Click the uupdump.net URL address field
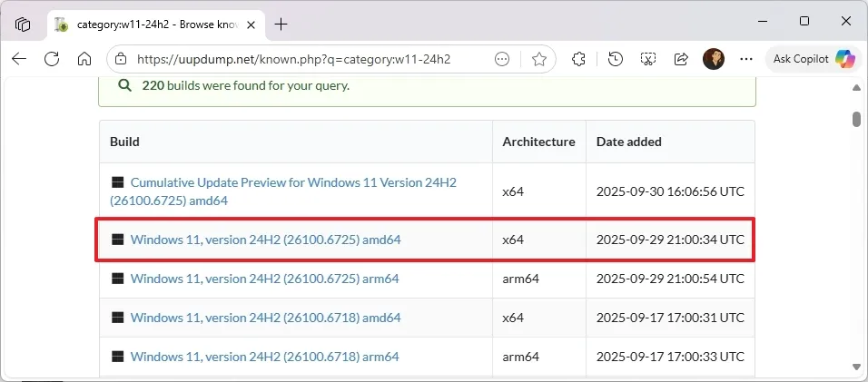 coord(300,59)
